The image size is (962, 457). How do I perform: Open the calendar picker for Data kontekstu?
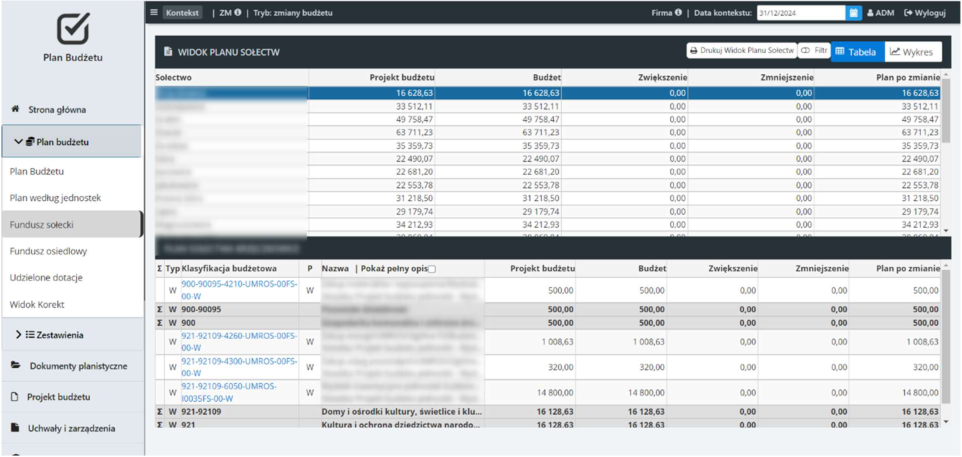(854, 13)
